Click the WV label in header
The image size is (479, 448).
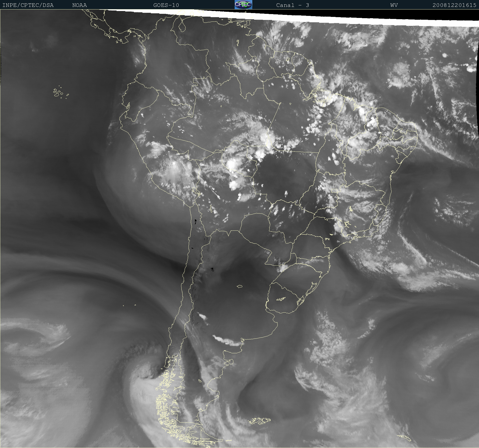coord(394,5)
